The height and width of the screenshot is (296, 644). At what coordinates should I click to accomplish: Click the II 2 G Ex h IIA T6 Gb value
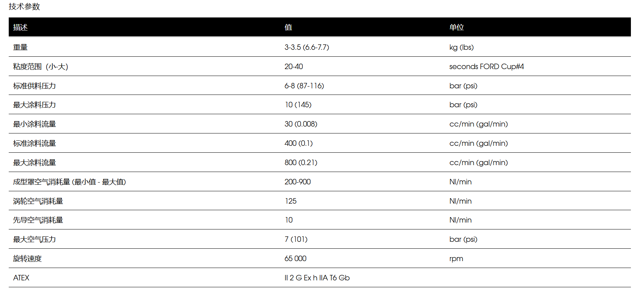pyautogui.click(x=317, y=278)
